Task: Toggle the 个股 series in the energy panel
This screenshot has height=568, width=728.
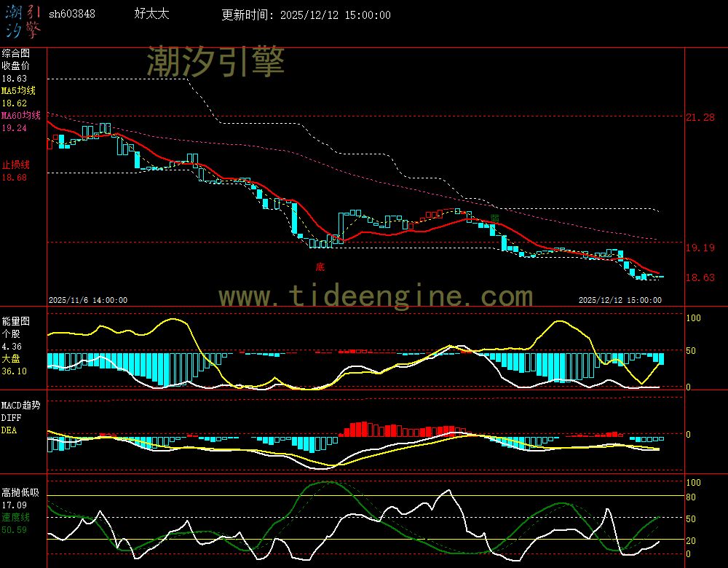Action: tap(9, 335)
